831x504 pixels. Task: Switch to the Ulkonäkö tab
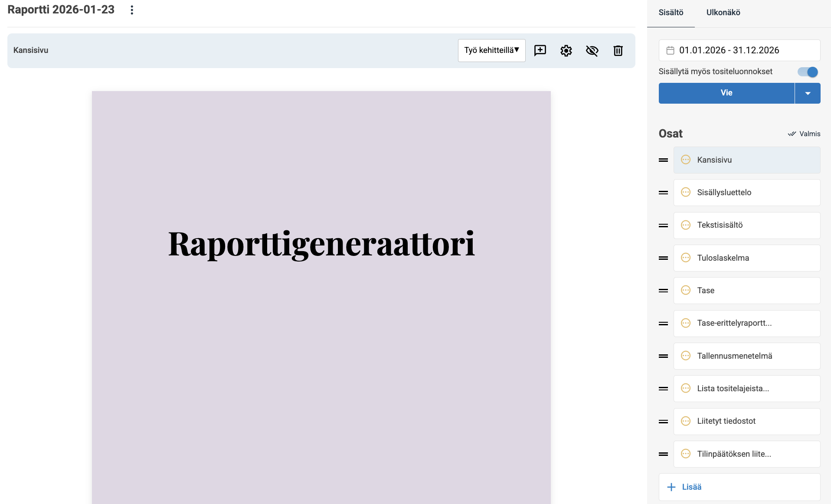tap(723, 13)
